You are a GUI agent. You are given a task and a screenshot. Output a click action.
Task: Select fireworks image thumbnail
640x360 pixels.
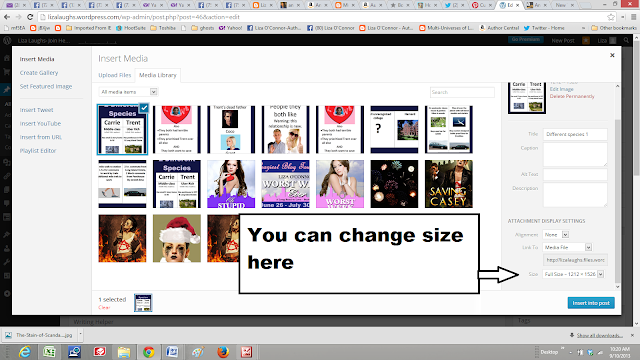click(x=394, y=184)
